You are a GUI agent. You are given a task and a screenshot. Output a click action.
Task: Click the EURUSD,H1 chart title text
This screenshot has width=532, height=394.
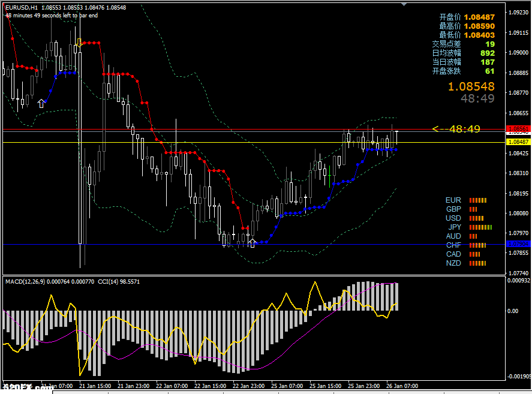point(22,7)
